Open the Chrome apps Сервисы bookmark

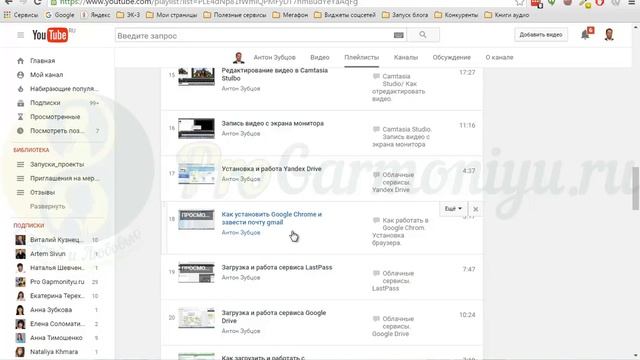tap(21, 15)
